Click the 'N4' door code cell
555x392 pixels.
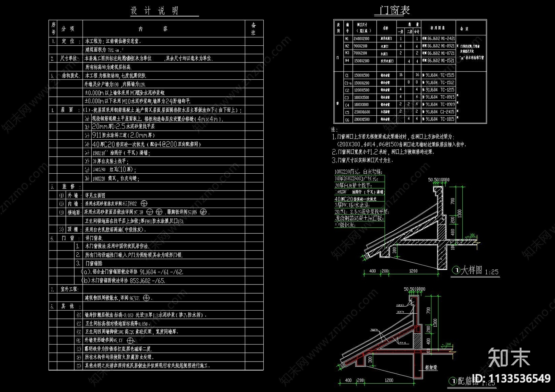pos(347,61)
